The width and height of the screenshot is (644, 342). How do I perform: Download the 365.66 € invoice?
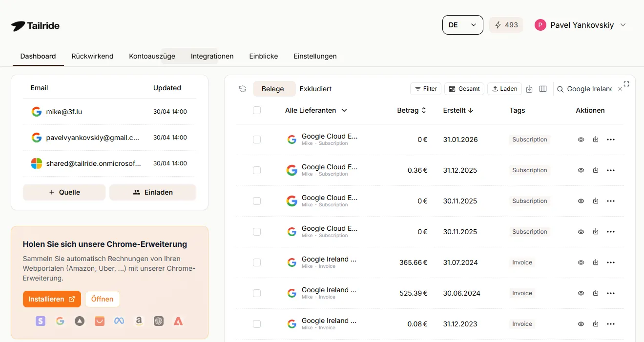596,262
